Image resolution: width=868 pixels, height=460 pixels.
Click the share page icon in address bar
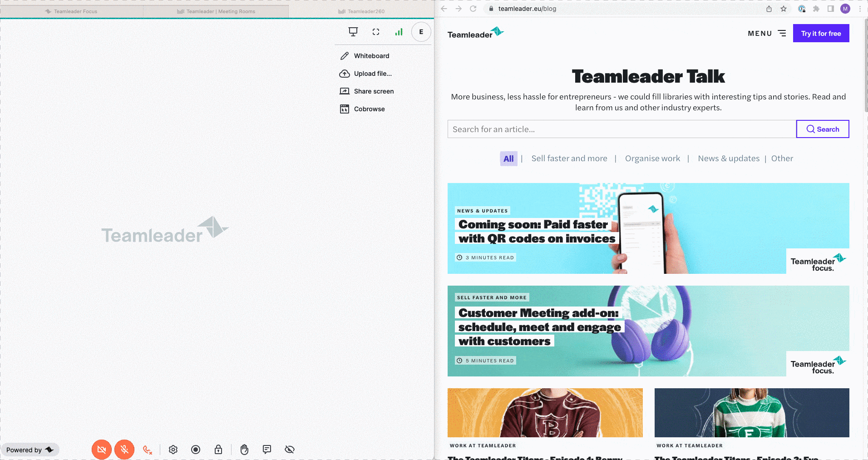pyautogui.click(x=769, y=9)
